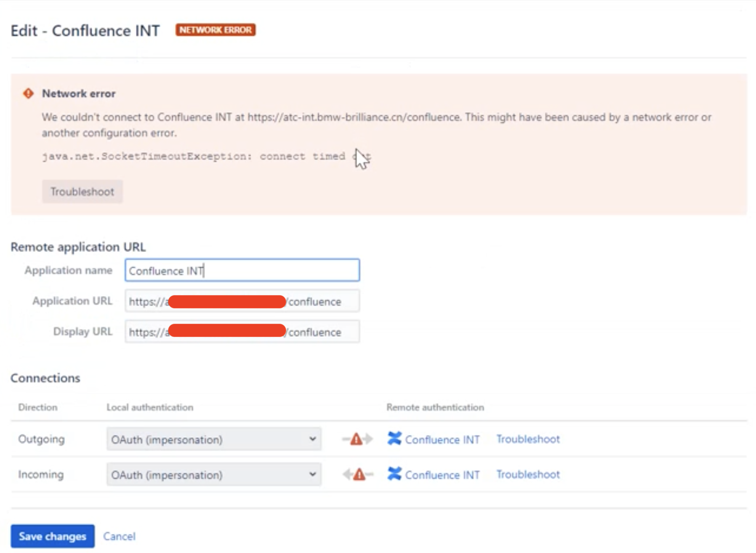Click the 'Remote application URL' section heading

pyautogui.click(x=78, y=247)
